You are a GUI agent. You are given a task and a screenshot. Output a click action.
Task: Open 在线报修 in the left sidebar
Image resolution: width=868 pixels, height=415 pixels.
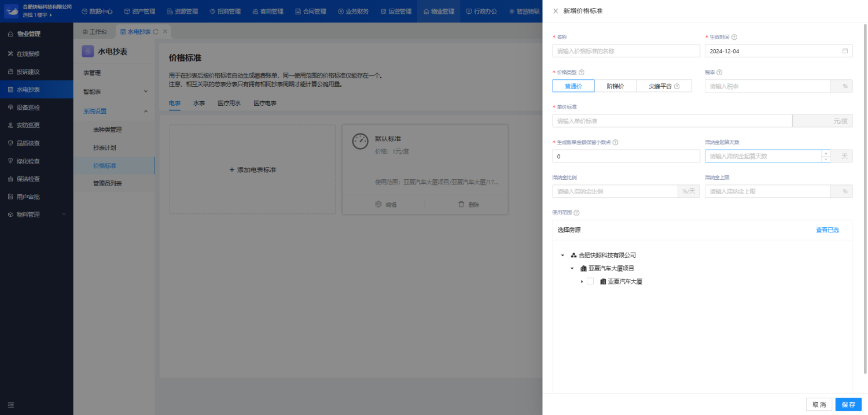coord(36,54)
